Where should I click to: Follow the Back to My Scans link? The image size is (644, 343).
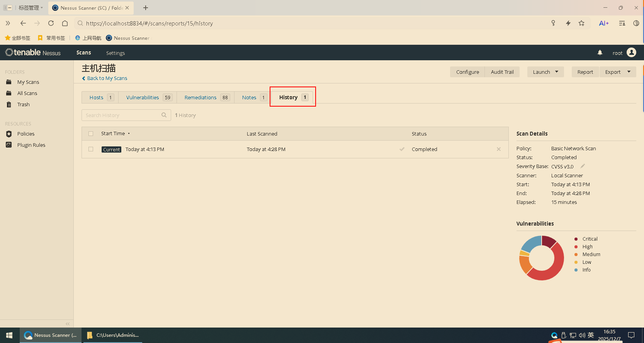[107, 78]
